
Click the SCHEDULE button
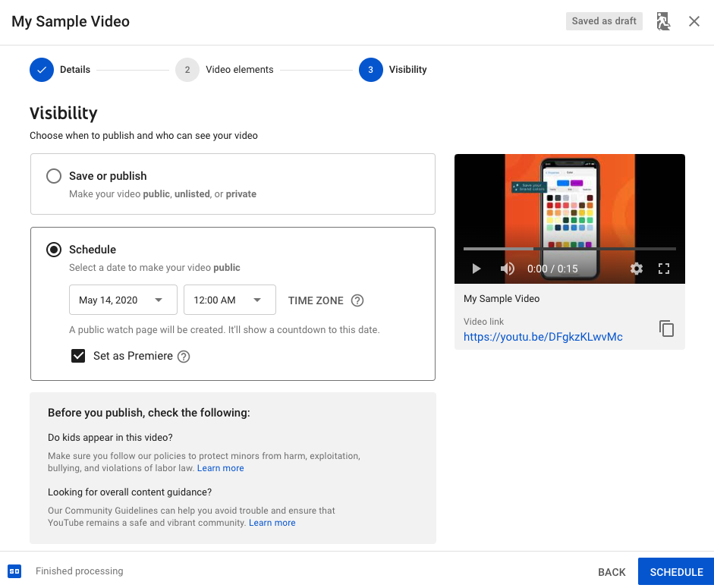pyautogui.click(x=675, y=571)
